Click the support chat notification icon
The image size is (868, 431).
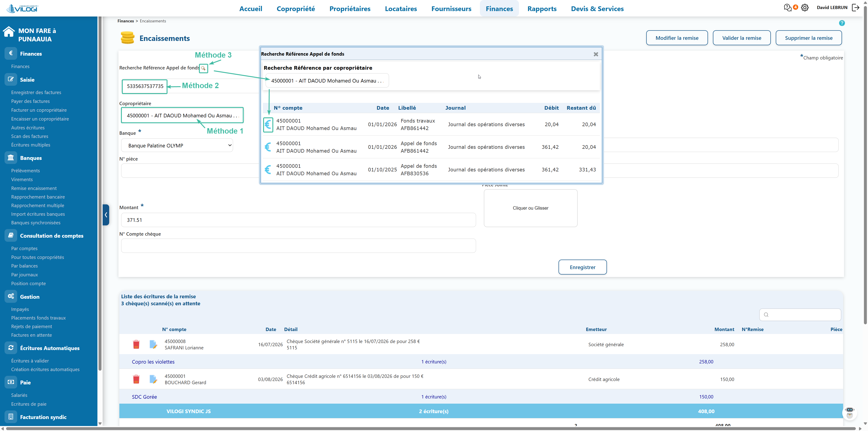point(788,7)
